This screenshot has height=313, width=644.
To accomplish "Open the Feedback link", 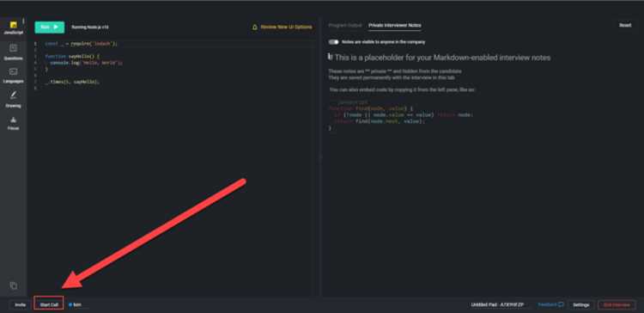I will 550,304.
